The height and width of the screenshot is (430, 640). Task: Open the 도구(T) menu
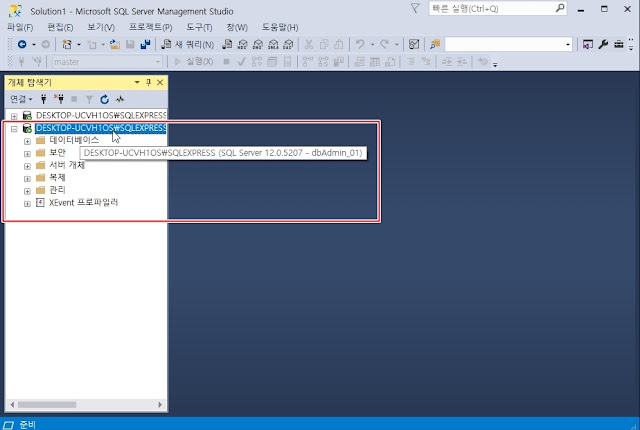click(x=199, y=27)
